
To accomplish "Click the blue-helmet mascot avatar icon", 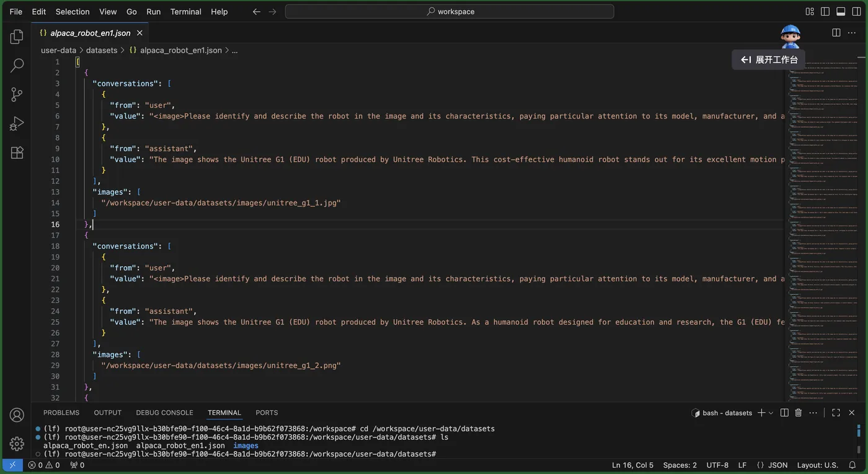I will coord(790,37).
